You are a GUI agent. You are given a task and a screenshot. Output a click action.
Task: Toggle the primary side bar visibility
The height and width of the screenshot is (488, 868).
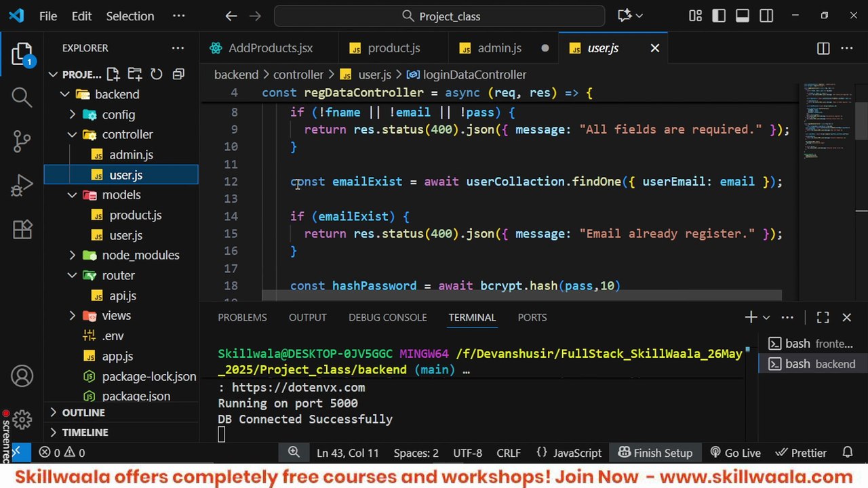(719, 16)
